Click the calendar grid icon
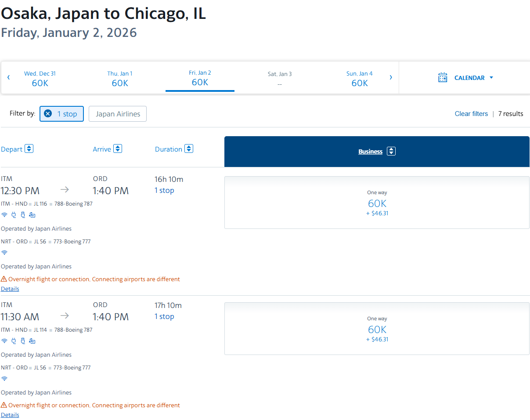Viewport: 530px width, 420px height. (443, 78)
